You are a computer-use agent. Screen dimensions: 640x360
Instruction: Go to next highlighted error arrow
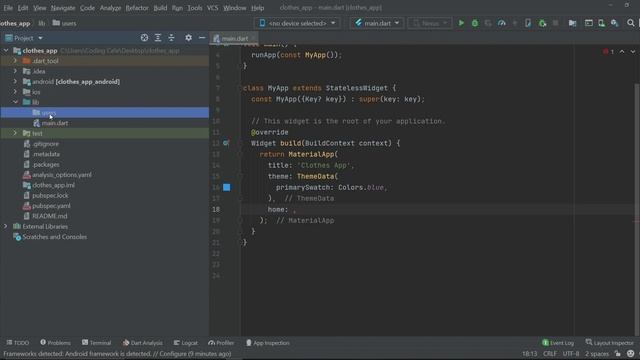coord(633,52)
